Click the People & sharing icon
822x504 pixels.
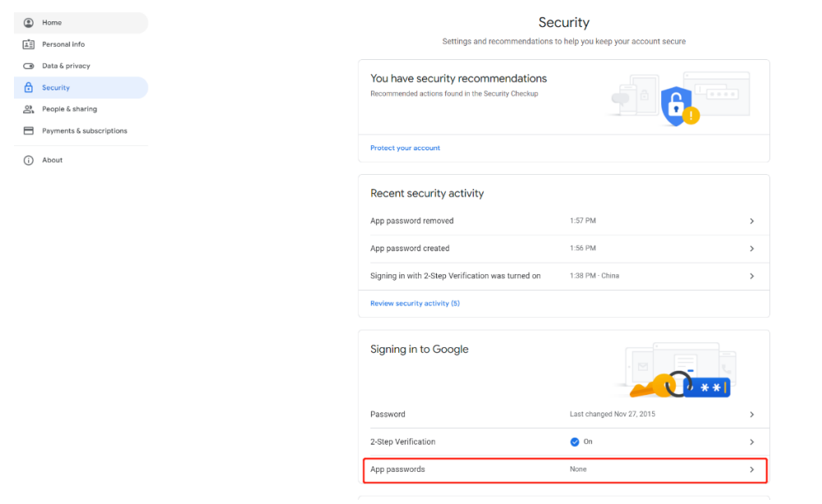tap(28, 109)
